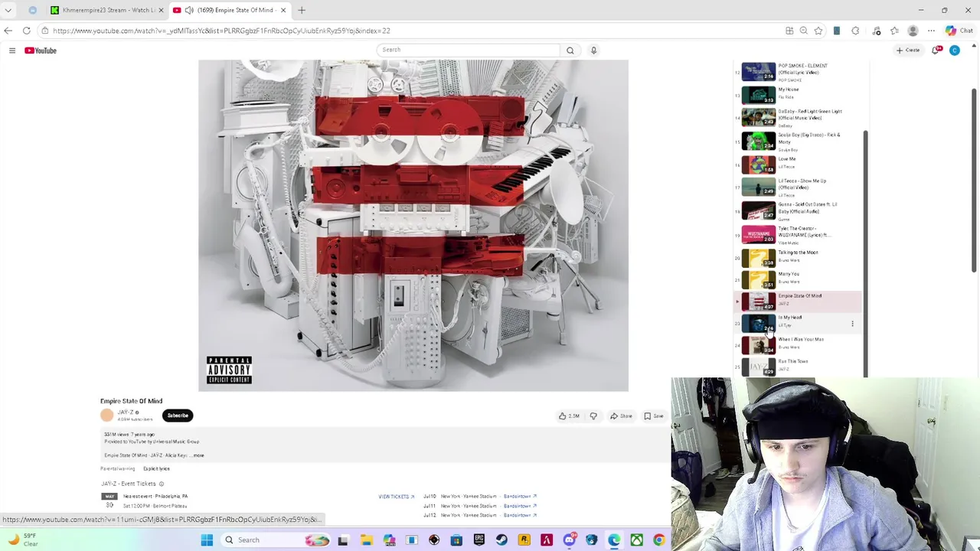Screen dimensions: 980x551
Task: Open Google Chrome from the taskbar
Action: click(658, 540)
